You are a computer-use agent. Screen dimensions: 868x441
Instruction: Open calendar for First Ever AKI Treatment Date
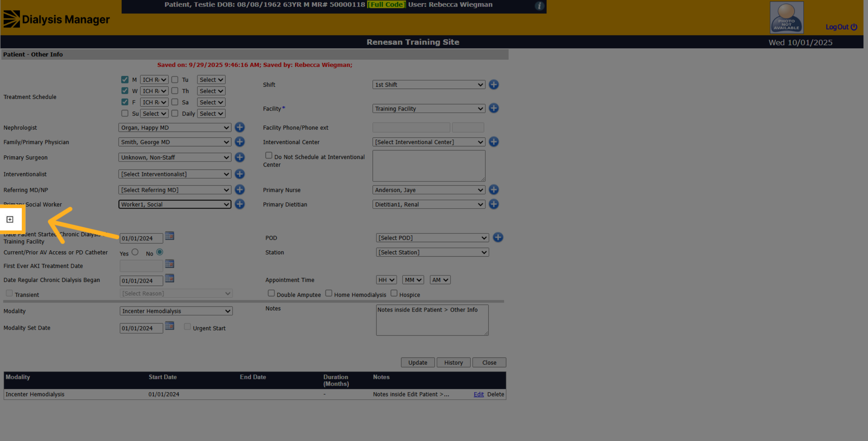pyautogui.click(x=169, y=264)
